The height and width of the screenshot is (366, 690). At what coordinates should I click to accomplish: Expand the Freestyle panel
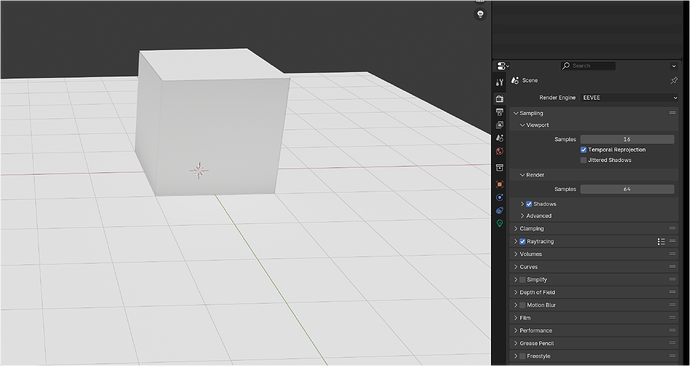(x=516, y=356)
